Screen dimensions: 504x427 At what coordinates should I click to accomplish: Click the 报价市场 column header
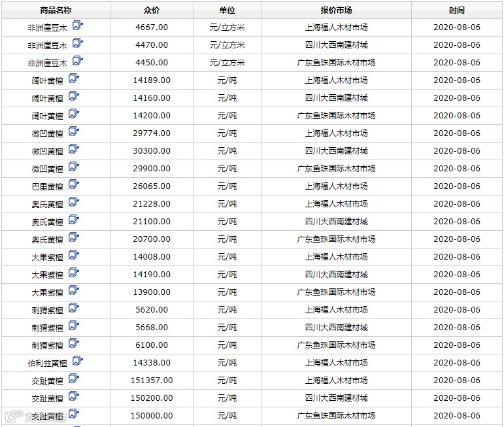(336, 10)
